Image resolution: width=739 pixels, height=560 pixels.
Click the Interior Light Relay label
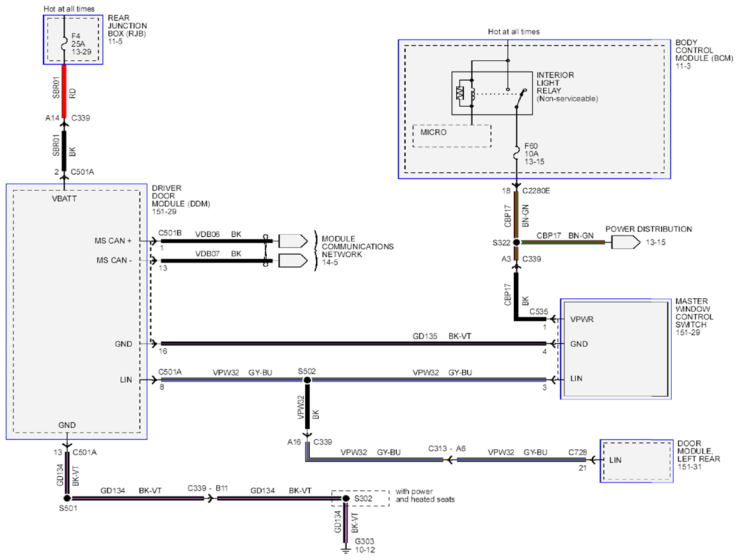click(x=567, y=87)
